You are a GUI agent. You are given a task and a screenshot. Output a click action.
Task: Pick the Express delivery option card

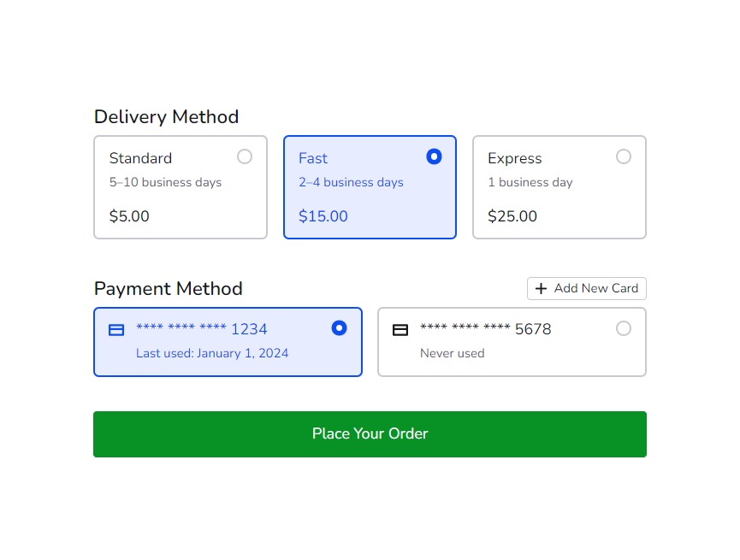559,187
